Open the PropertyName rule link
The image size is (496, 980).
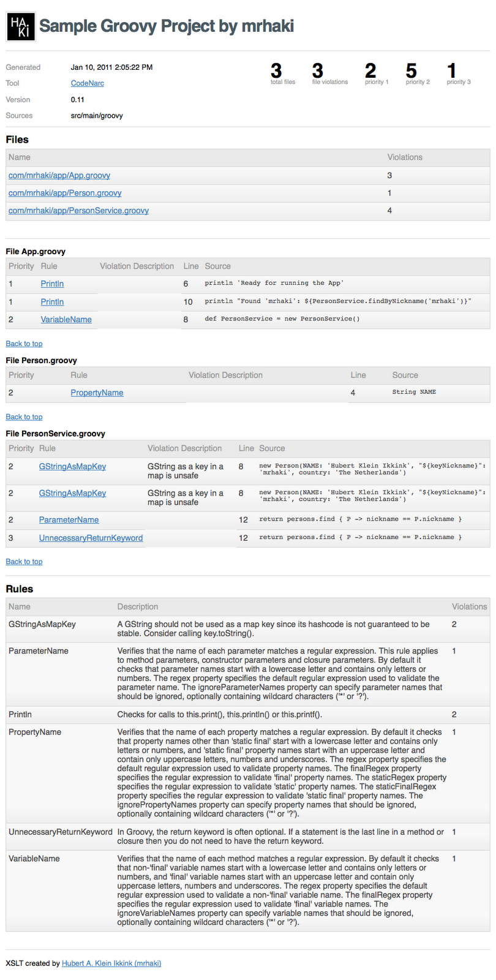(97, 393)
